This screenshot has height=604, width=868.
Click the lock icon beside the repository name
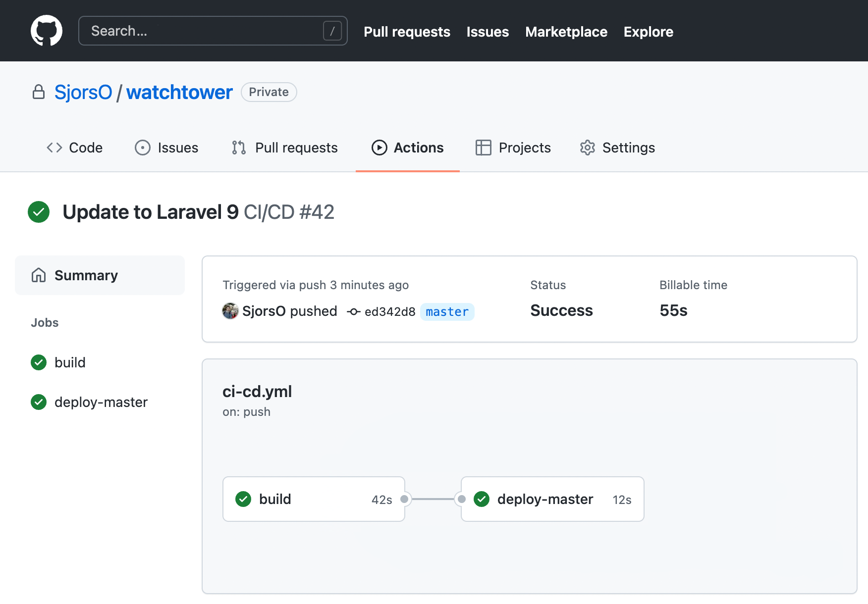point(39,92)
